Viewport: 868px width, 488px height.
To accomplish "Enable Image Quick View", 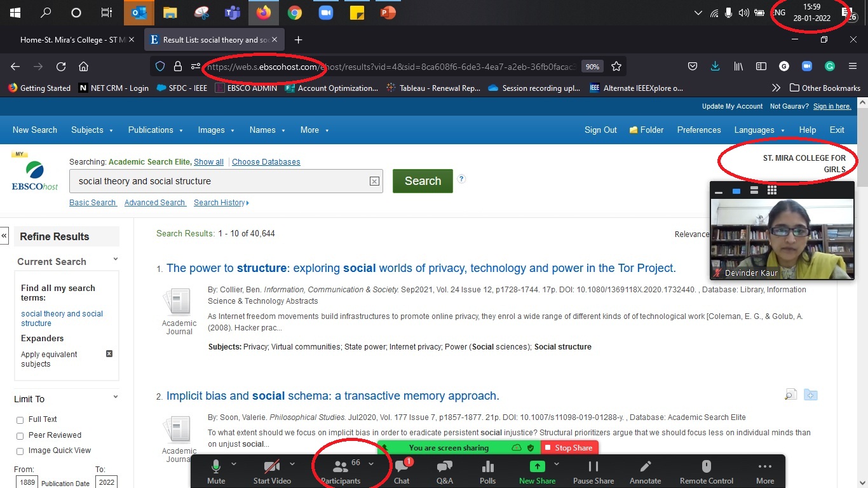I will pyautogui.click(x=20, y=451).
